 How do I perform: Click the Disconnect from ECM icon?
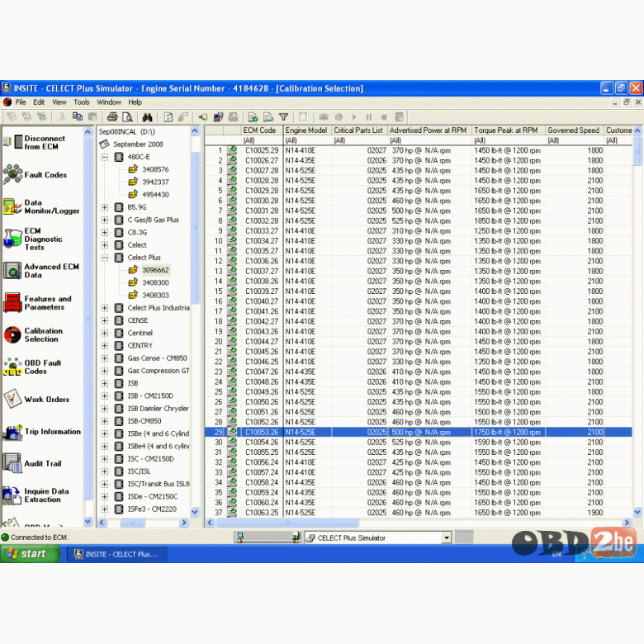(13, 142)
